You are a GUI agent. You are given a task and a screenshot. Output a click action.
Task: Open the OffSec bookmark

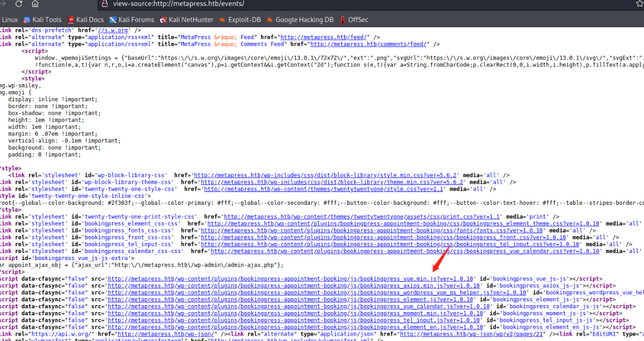(354, 20)
